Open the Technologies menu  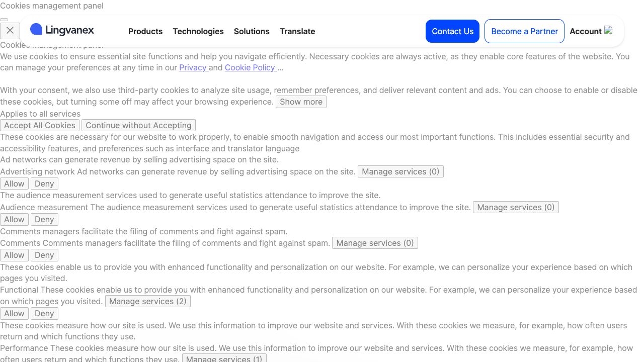[x=198, y=31]
